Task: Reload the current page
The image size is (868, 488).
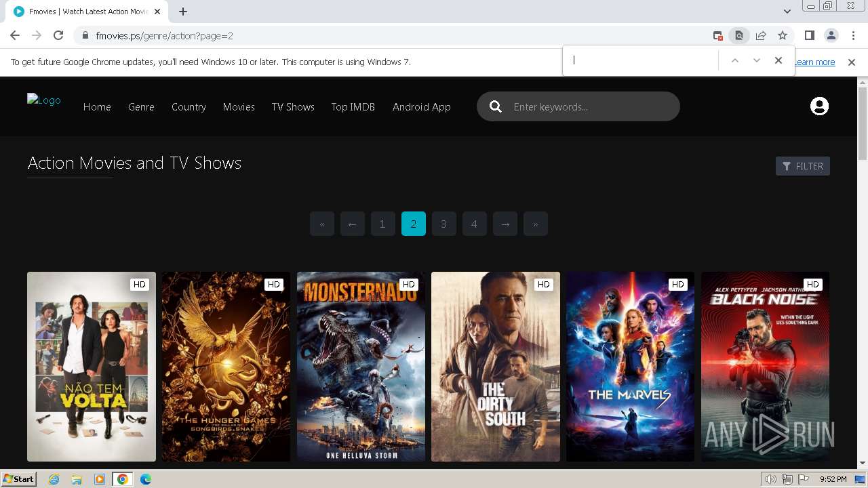Action: point(58,35)
